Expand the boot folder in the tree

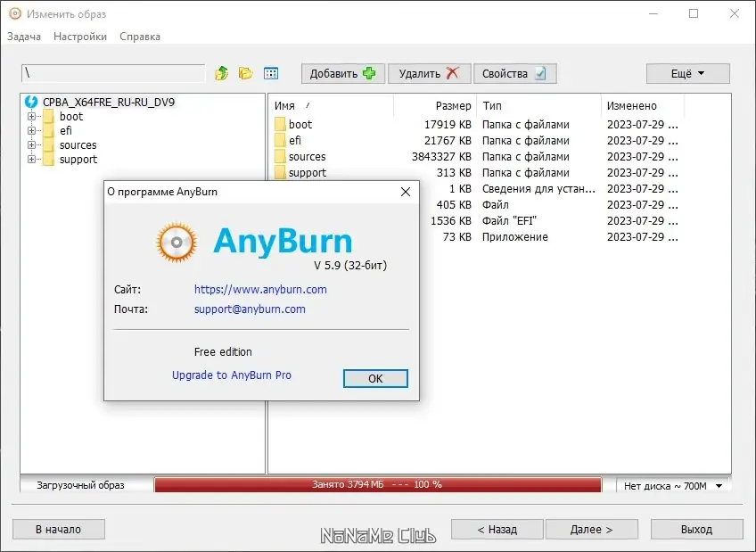pos(31,116)
